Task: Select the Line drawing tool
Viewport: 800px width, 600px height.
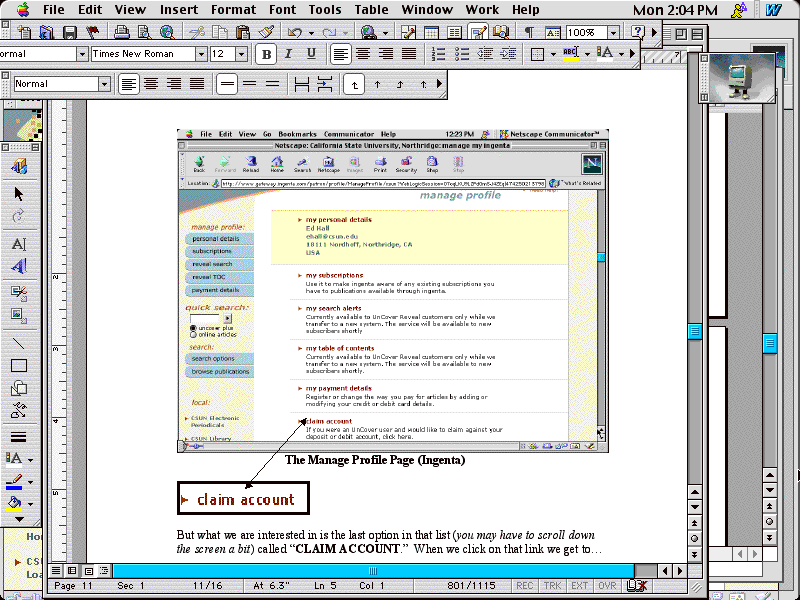Action: point(19,343)
